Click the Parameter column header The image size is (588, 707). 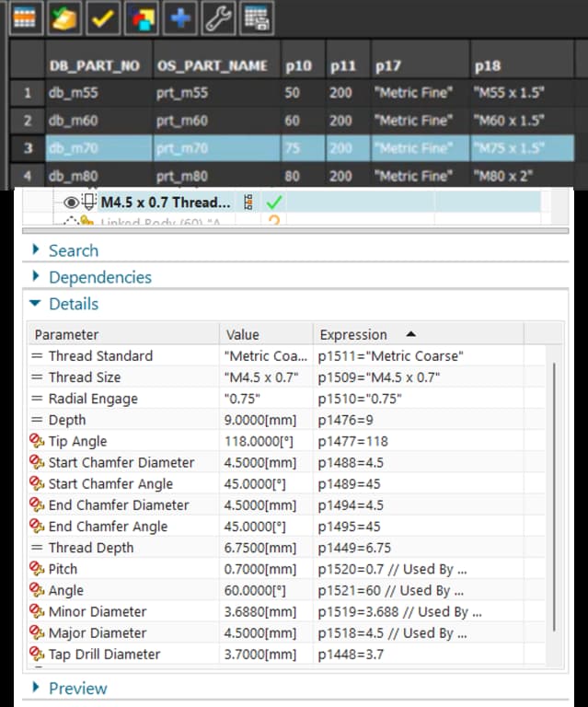click(x=123, y=334)
